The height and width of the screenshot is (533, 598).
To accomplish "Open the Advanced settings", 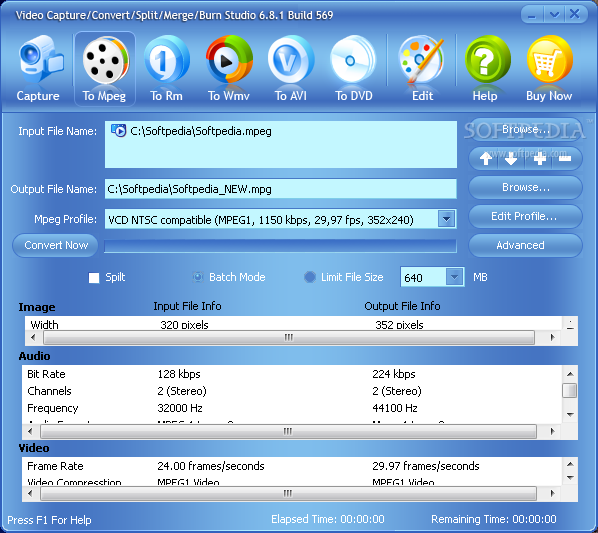I will pos(525,245).
